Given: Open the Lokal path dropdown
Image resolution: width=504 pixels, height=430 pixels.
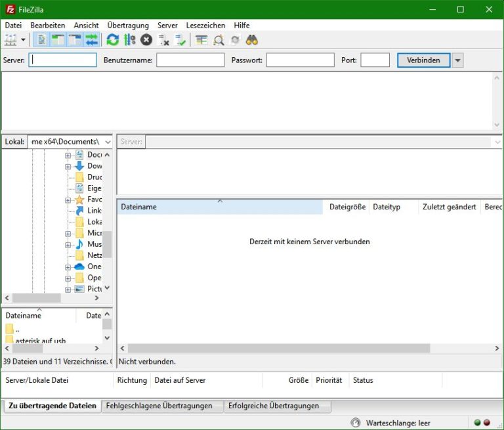Looking at the screenshot, I should click(x=108, y=142).
